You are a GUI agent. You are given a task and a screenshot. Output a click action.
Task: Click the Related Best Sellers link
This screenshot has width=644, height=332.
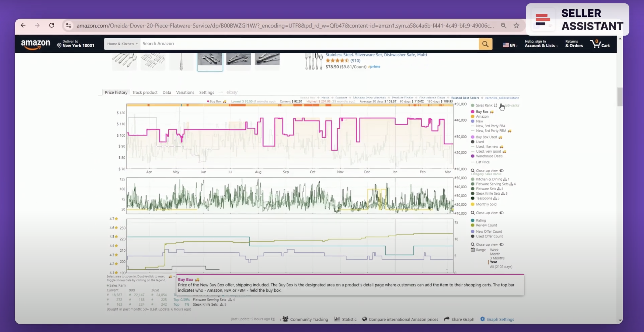coord(465,98)
